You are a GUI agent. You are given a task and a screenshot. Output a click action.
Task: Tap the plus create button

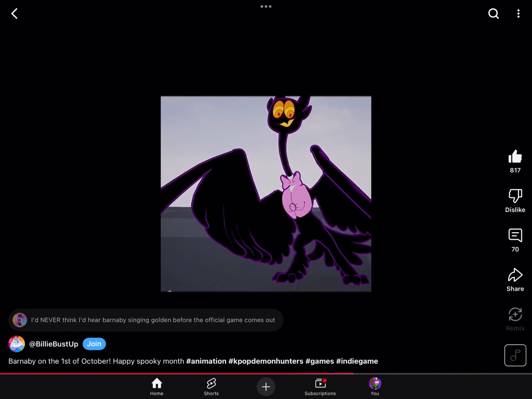click(266, 386)
